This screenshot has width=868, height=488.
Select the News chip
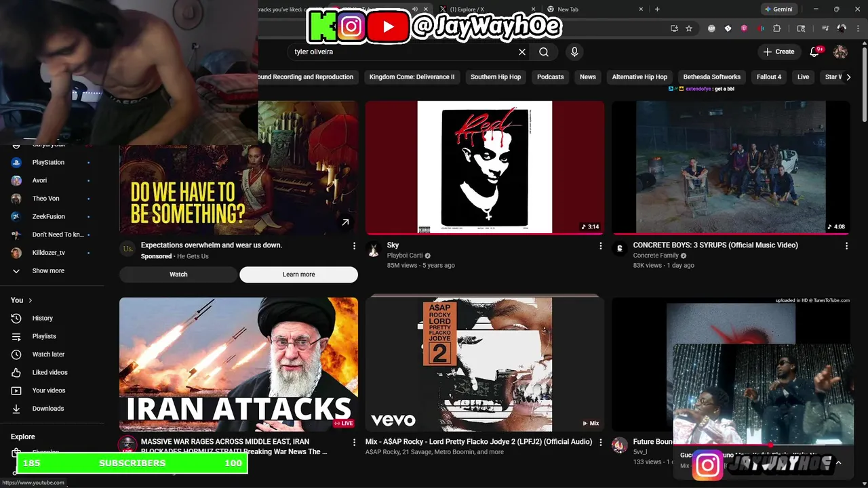tap(588, 77)
